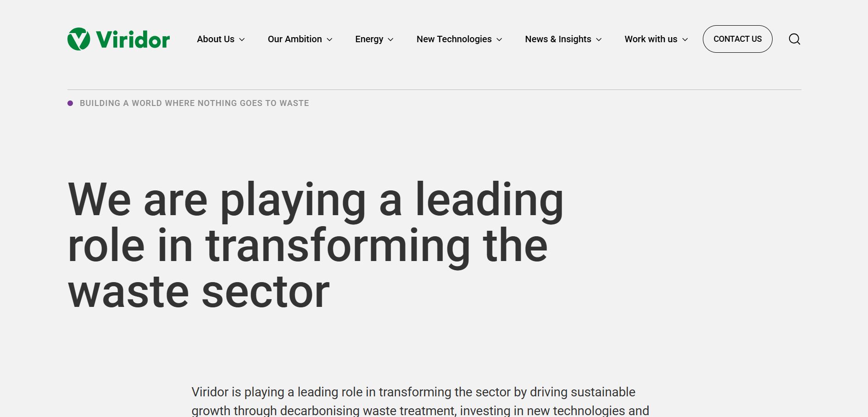Open New Technologies menu item

[x=454, y=39]
